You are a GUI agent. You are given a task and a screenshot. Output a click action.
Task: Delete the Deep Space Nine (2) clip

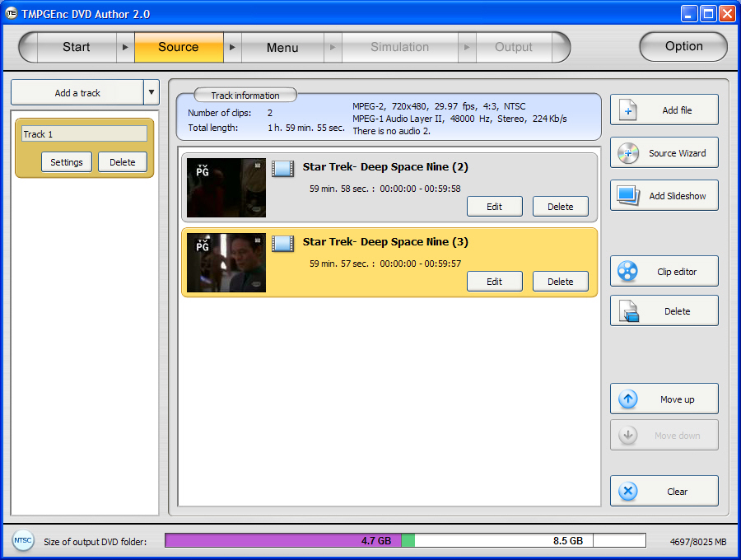(561, 207)
